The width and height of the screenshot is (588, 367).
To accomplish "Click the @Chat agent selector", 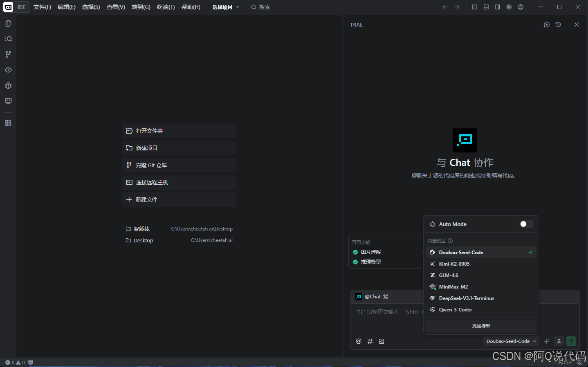I will (368, 297).
